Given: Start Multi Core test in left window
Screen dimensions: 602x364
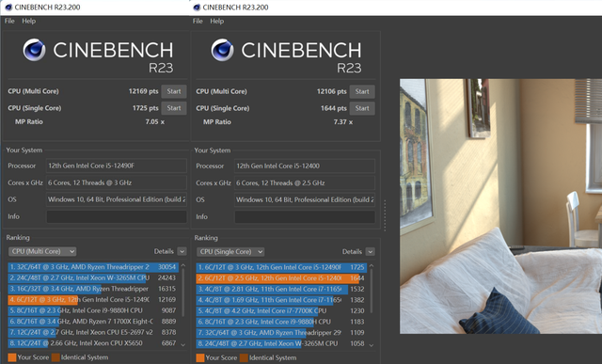Looking at the screenshot, I should click(174, 91).
